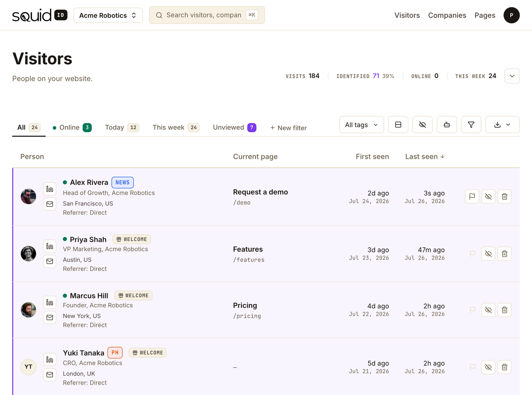
Task: Toggle hidden visitors eye icon in toolbar
Action: (x=423, y=125)
